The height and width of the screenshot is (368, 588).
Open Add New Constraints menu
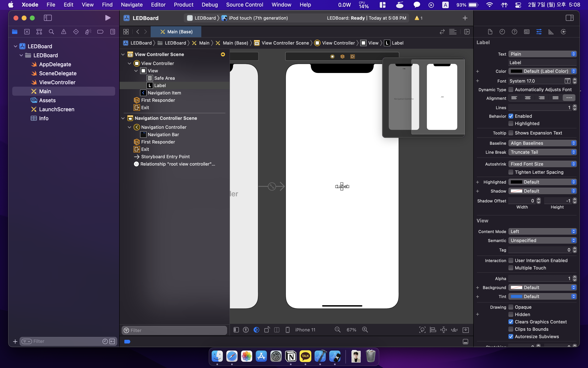(x=444, y=330)
